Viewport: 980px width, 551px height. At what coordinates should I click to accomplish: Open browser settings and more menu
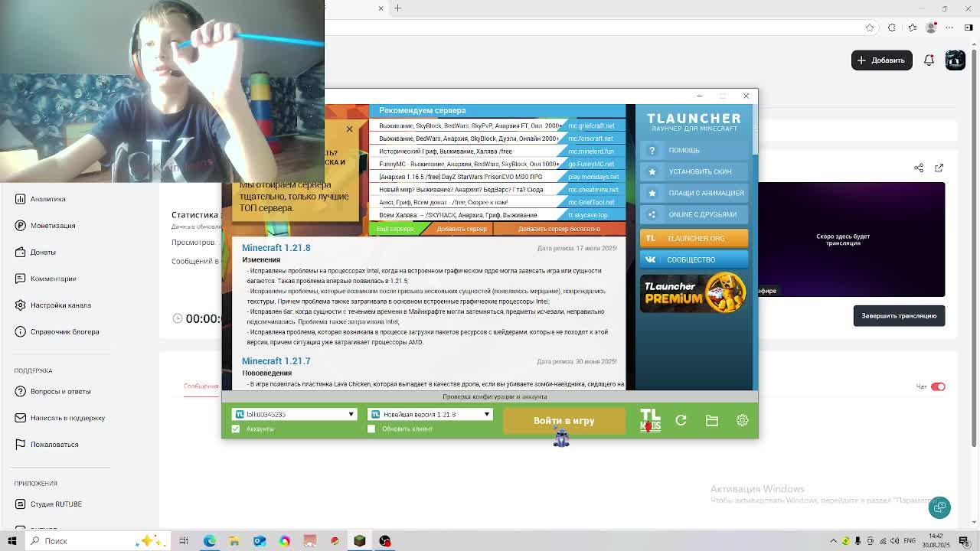951,28
